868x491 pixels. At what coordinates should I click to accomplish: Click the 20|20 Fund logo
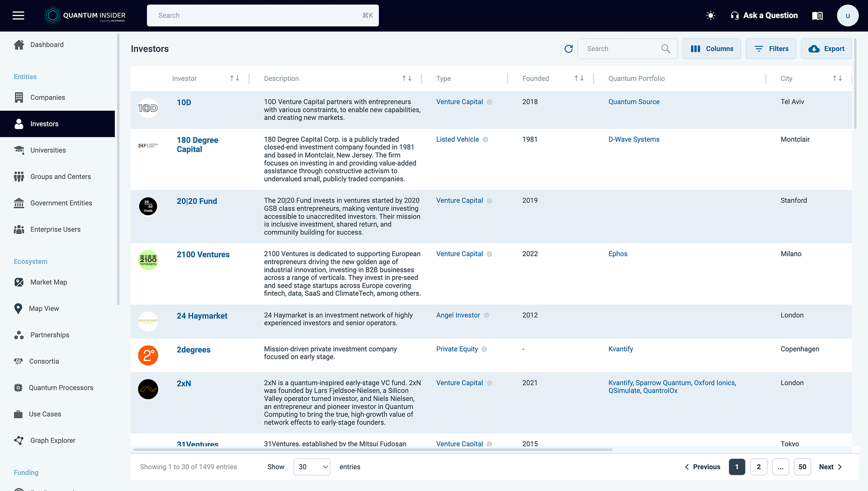(x=148, y=206)
